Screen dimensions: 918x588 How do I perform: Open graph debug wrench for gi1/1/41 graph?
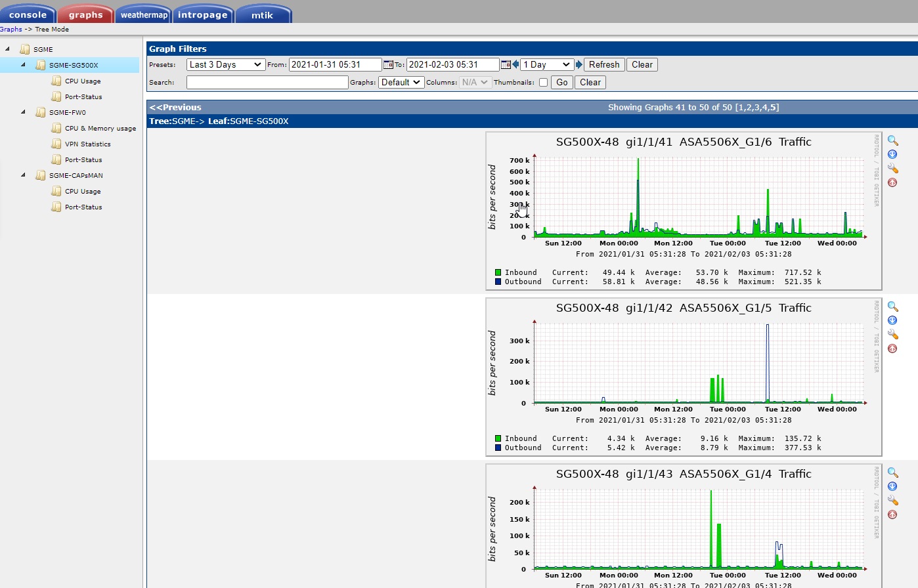(x=892, y=169)
